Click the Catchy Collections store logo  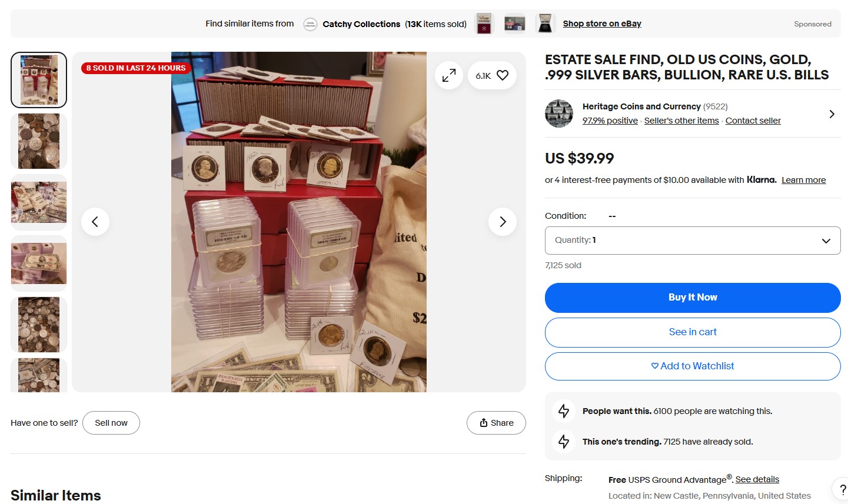[x=310, y=24]
